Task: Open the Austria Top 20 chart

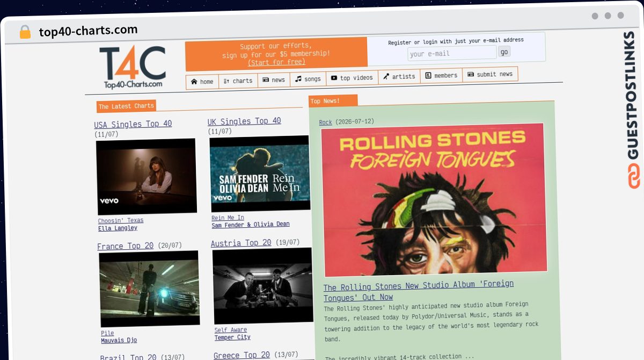Action: pyautogui.click(x=241, y=243)
